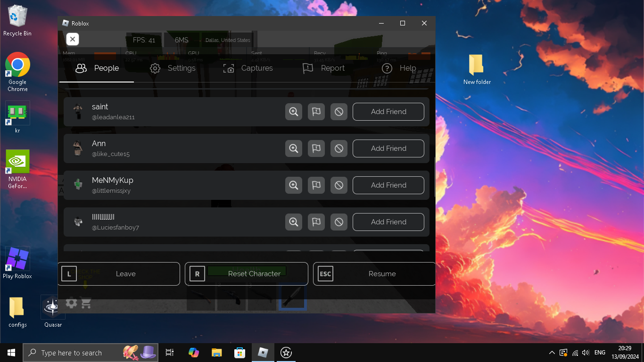Click the in-game settings gear icon

71,303
